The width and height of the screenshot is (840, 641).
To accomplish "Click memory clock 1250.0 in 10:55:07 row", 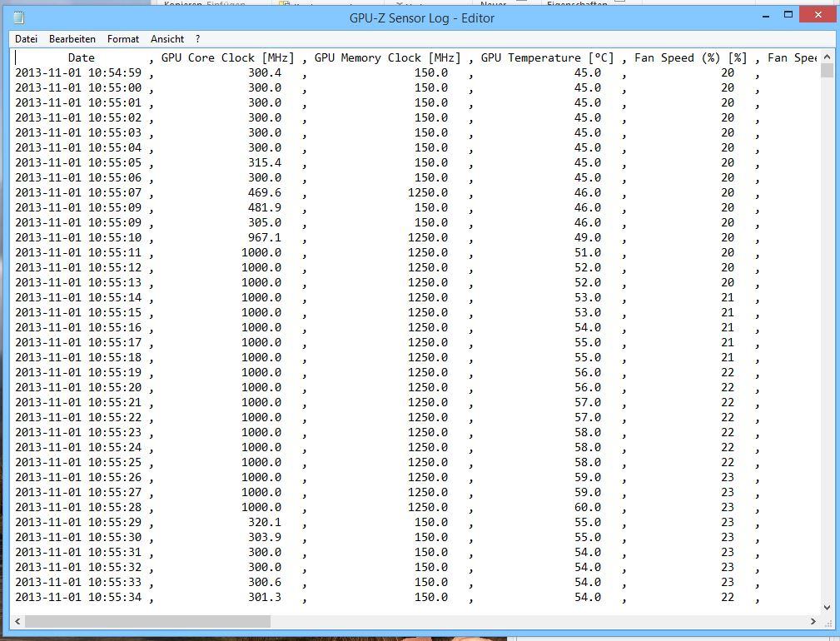I will pyautogui.click(x=428, y=193).
